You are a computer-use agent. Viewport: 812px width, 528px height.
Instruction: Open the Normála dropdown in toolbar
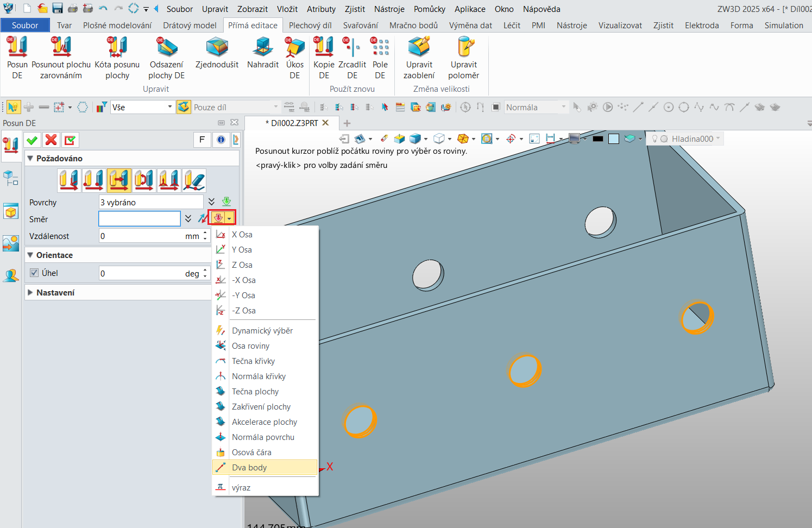pyautogui.click(x=536, y=107)
